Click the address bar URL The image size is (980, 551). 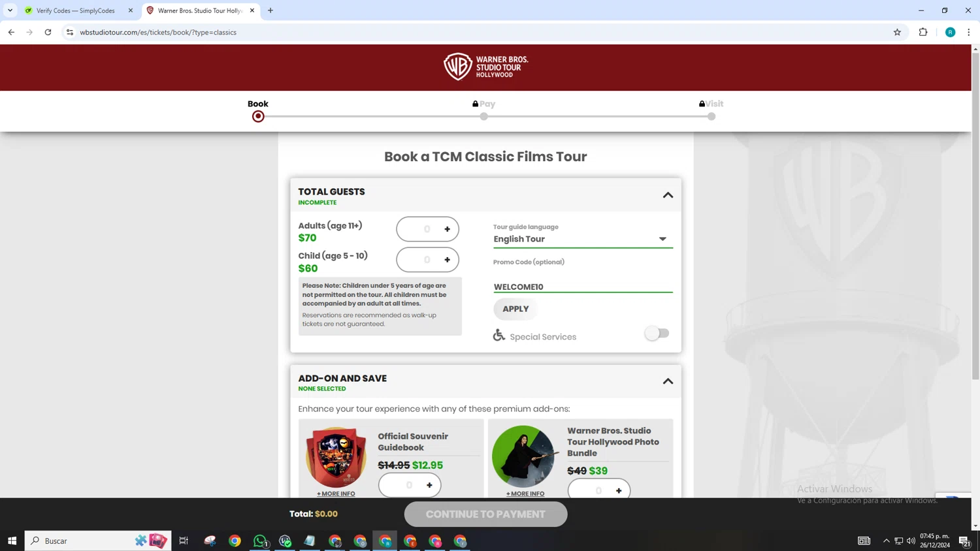[158, 32]
